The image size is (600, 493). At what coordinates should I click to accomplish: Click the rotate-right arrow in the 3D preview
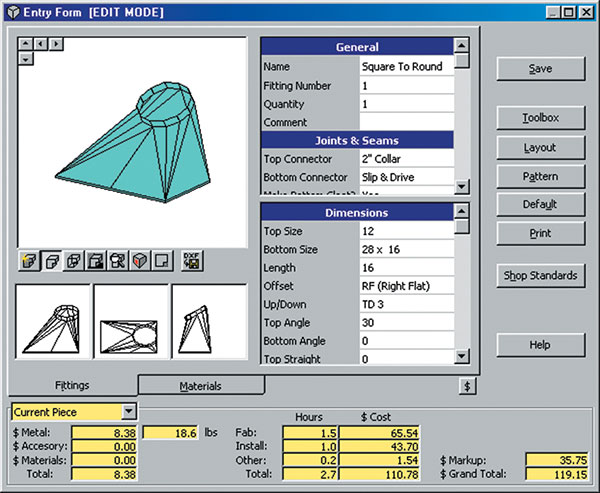tap(56, 44)
